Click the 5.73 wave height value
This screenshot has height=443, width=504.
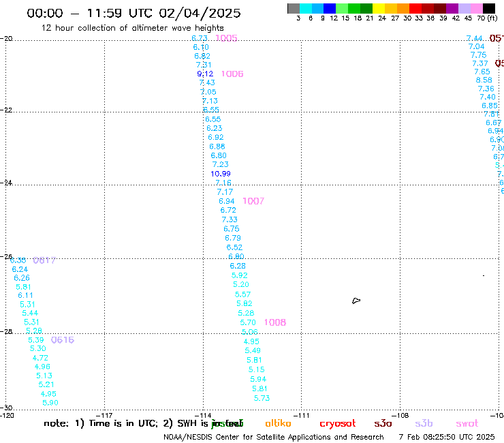[x=262, y=398]
